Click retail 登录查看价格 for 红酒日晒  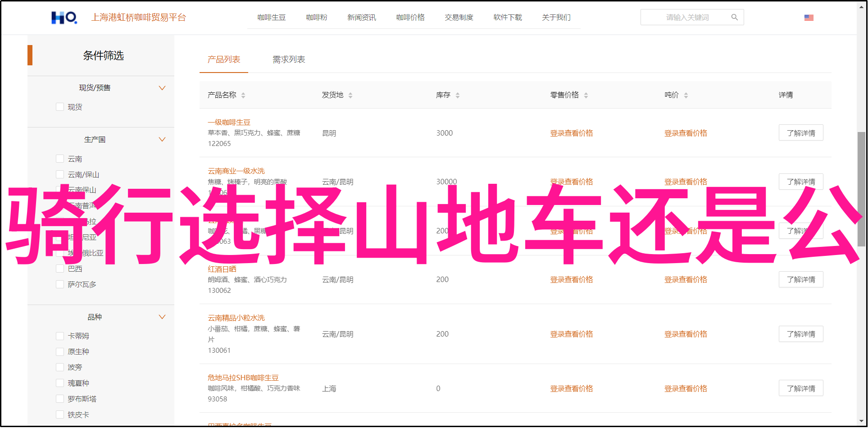571,279
